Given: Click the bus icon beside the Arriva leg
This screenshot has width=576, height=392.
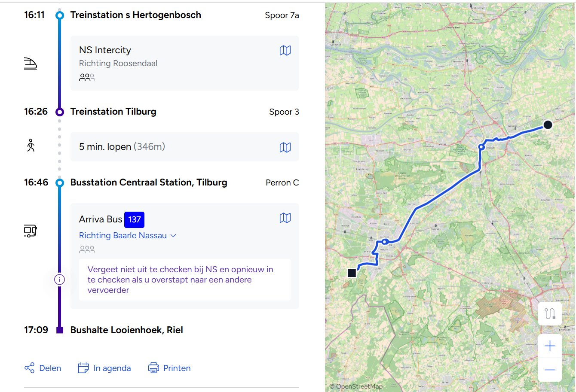Looking at the screenshot, I should point(31,231).
